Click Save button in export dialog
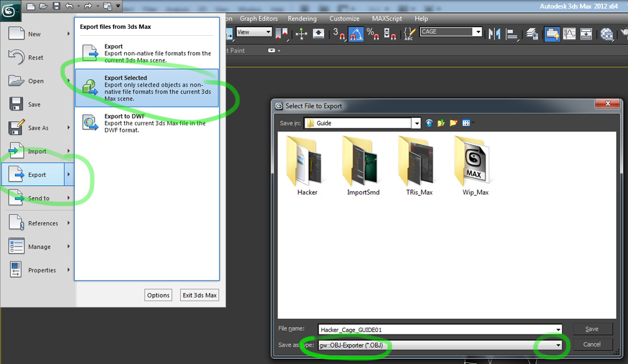628x364 pixels. pyautogui.click(x=592, y=329)
